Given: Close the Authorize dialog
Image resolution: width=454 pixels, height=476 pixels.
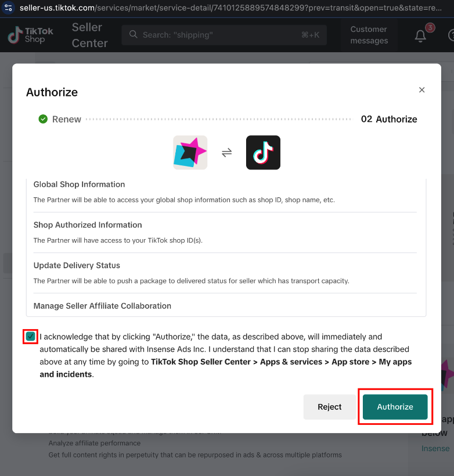Looking at the screenshot, I should click(421, 90).
